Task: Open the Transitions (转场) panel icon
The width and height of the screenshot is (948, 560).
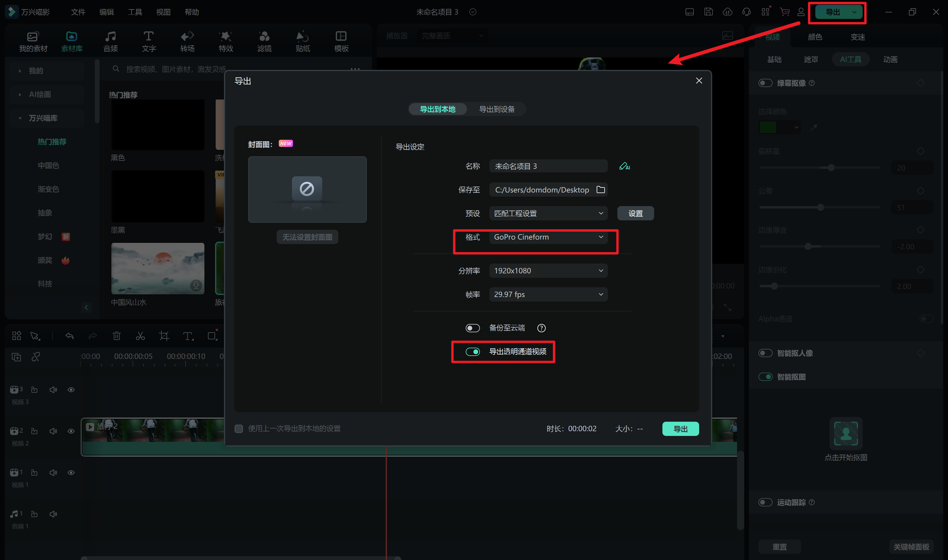Action: click(x=187, y=41)
